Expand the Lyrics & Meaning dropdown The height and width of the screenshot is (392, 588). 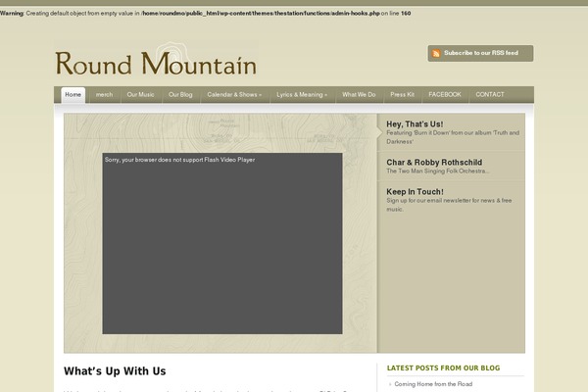click(302, 94)
